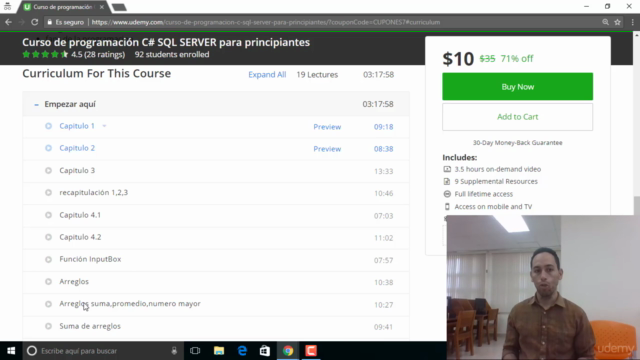
Task: Click the 4.5 (28 ratings) star rating
Action: (x=73, y=54)
